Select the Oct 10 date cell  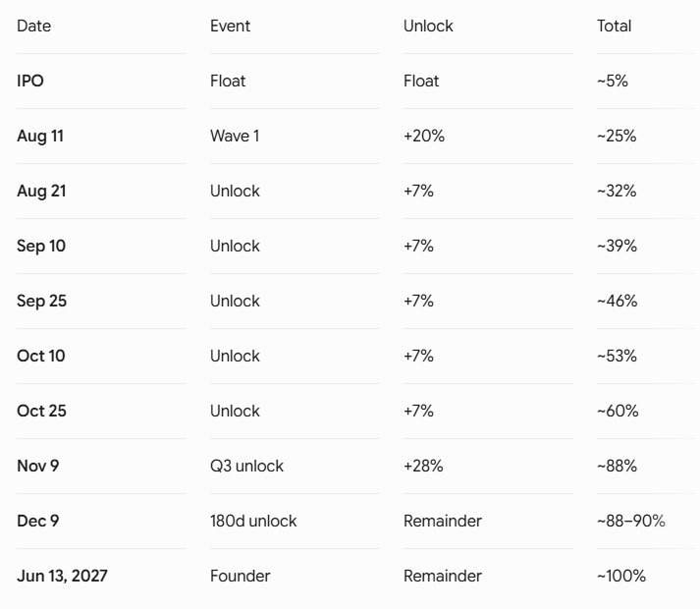[x=41, y=356]
